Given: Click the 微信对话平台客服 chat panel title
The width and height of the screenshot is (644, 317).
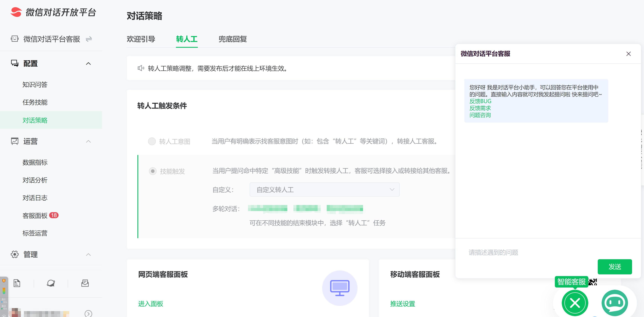Looking at the screenshot, I should pos(485,54).
